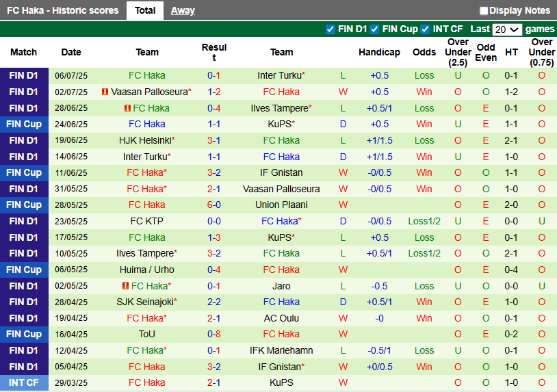Click the 0-0 result against FC KTP
The height and width of the screenshot is (392, 557).
[x=214, y=221]
